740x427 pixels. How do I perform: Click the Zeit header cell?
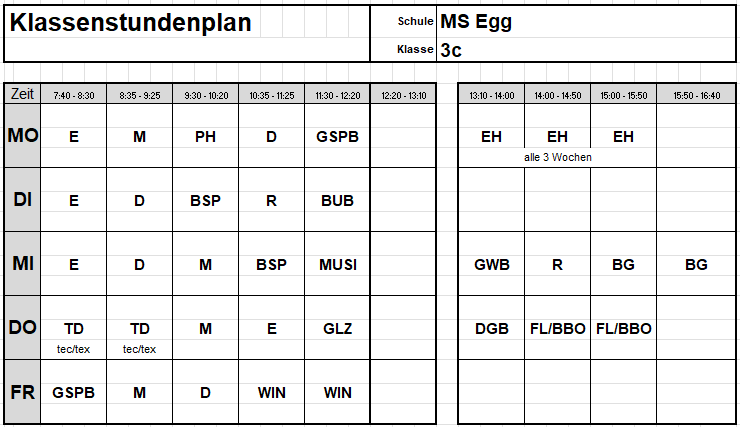22,94
